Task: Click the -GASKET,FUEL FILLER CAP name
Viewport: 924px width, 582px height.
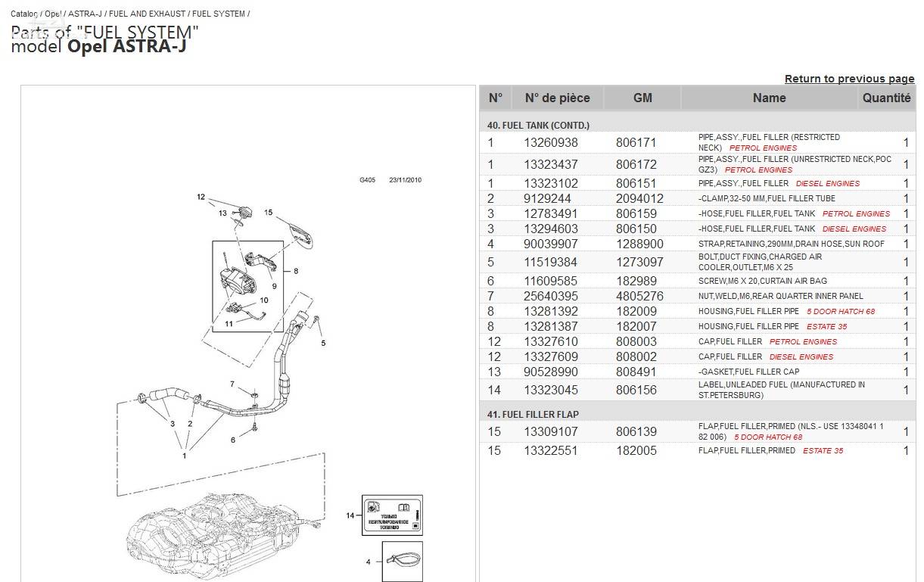Action: [x=748, y=372]
